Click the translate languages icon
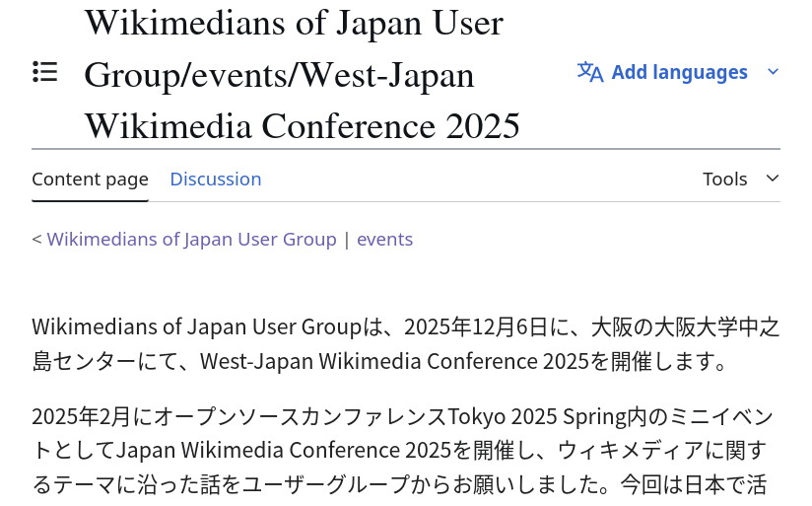Viewport: 812px width, 506px height. [589, 72]
